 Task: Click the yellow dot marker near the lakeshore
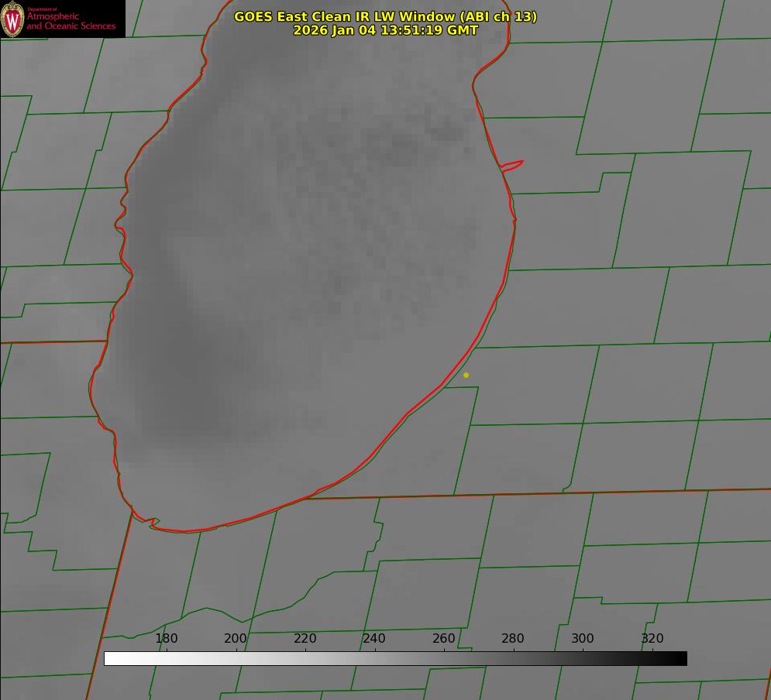pos(466,375)
